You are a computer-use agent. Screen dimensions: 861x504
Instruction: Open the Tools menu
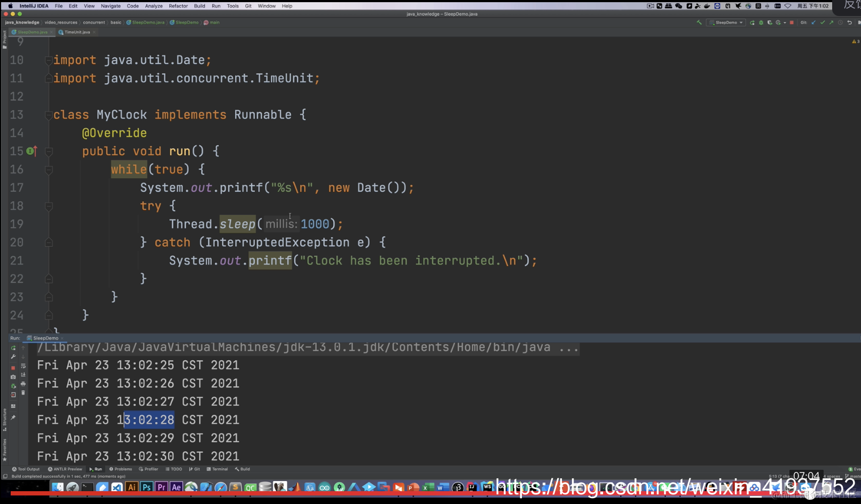pos(233,6)
